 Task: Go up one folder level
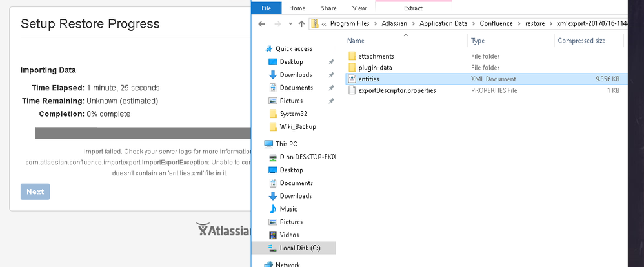(301, 23)
